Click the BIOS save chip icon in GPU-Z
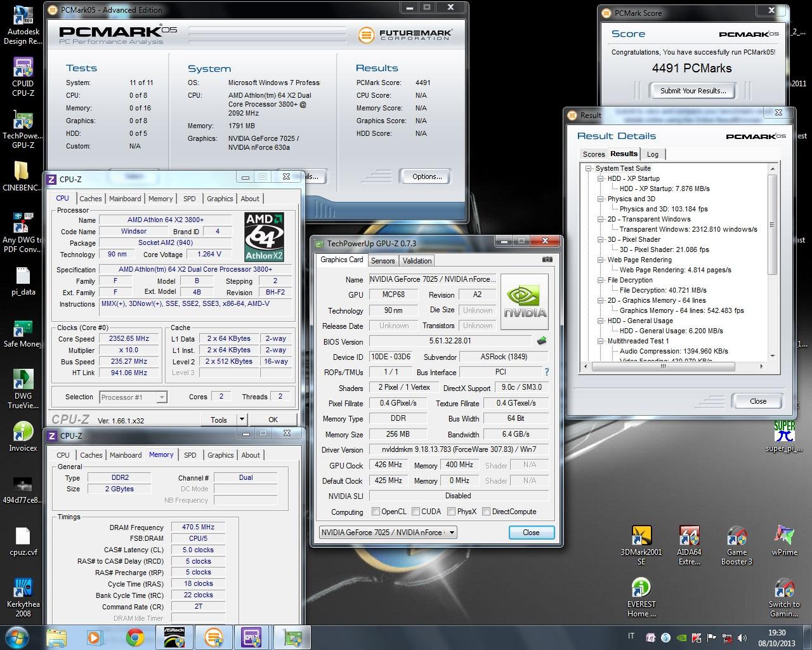The width and height of the screenshot is (812, 650). click(542, 341)
